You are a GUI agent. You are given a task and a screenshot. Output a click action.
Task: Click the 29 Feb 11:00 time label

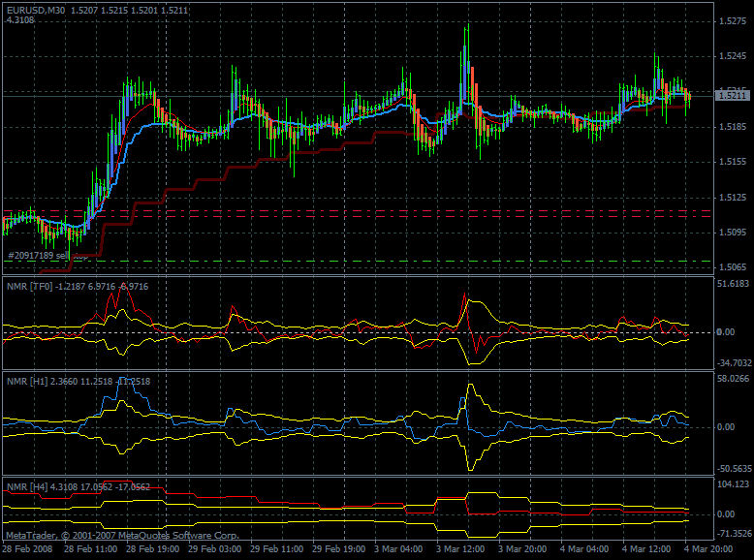pos(276,549)
